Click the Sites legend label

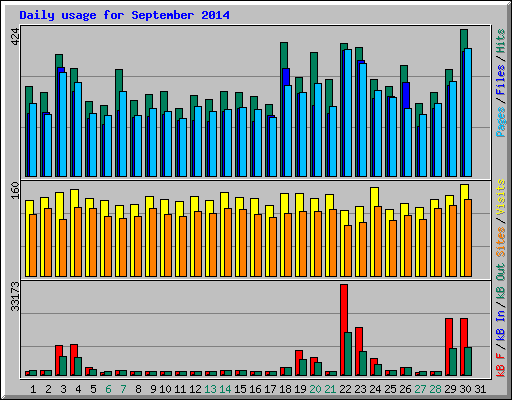pyautogui.click(x=501, y=242)
